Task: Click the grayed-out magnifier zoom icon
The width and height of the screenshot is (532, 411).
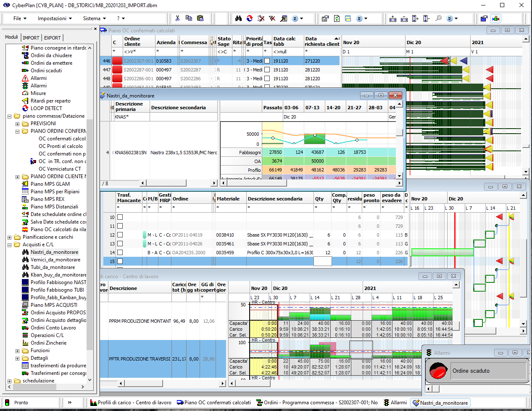Action: point(438,18)
